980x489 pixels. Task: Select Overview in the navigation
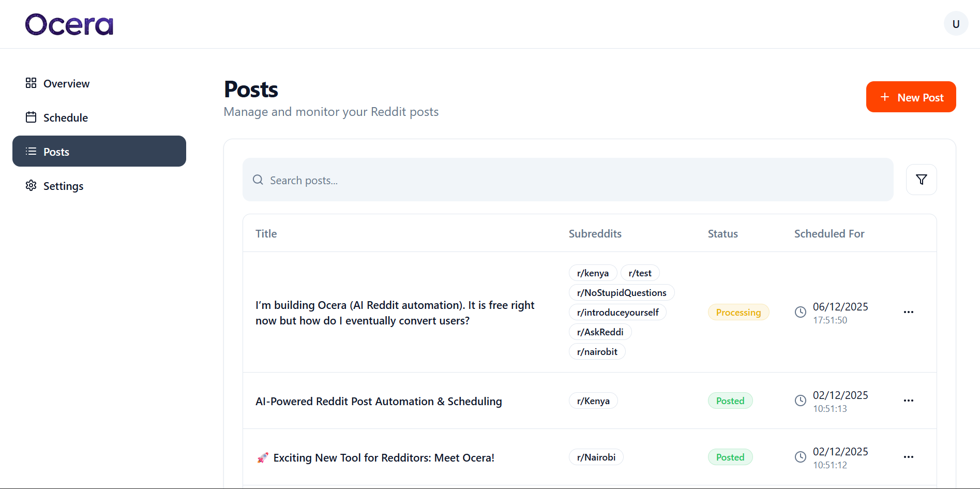click(66, 83)
